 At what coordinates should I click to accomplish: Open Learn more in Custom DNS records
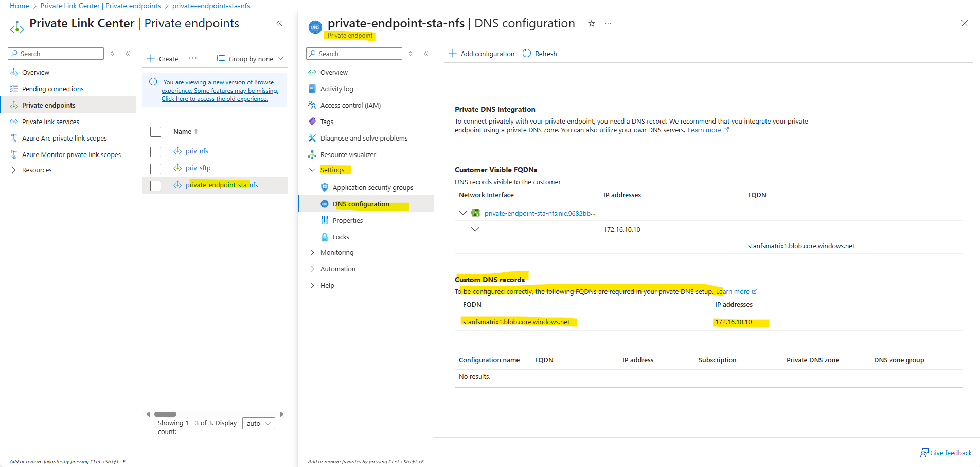737,291
